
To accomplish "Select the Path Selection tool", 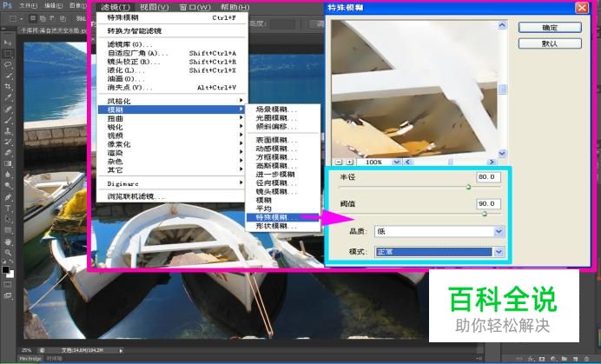I will 8,220.
